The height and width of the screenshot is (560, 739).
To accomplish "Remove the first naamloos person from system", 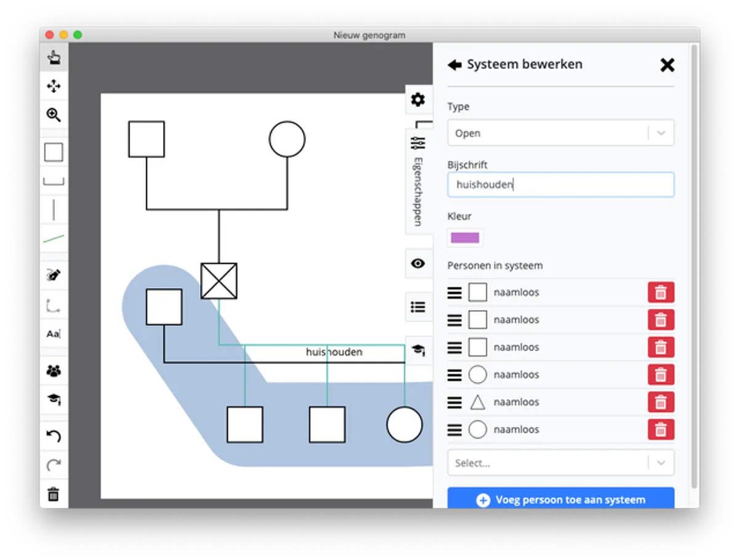I will coord(661,293).
